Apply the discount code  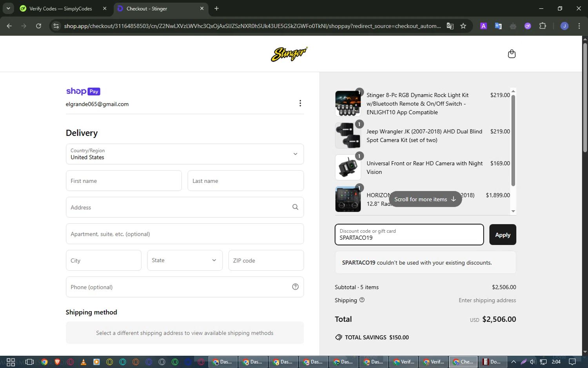[503, 235]
